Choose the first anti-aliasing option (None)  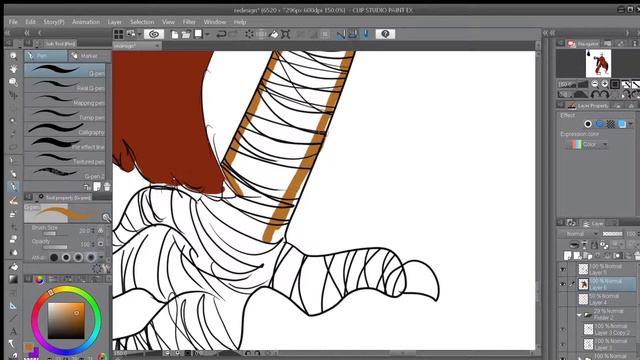(54, 258)
